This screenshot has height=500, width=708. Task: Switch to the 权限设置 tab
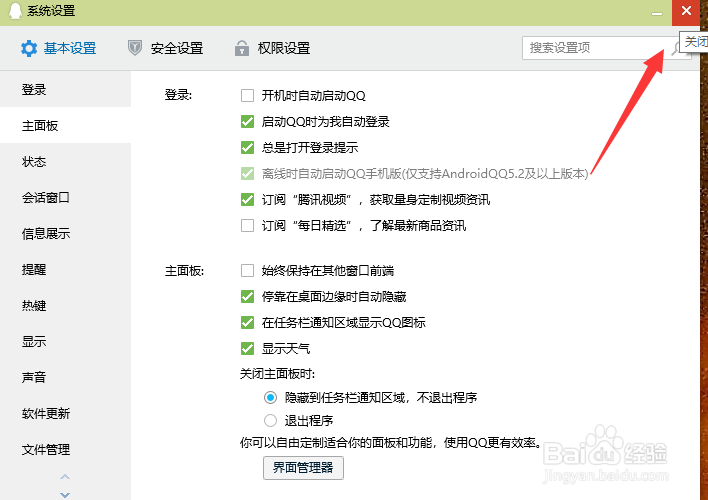pyautogui.click(x=272, y=48)
